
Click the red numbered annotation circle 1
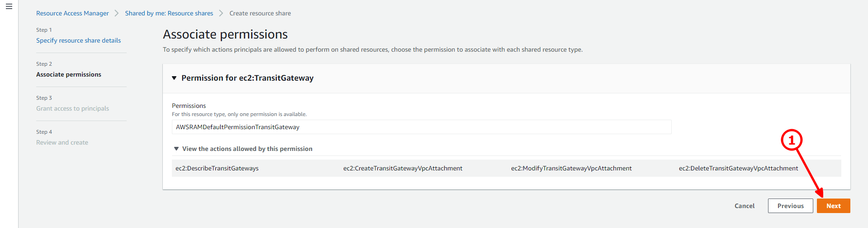coord(792,141)
